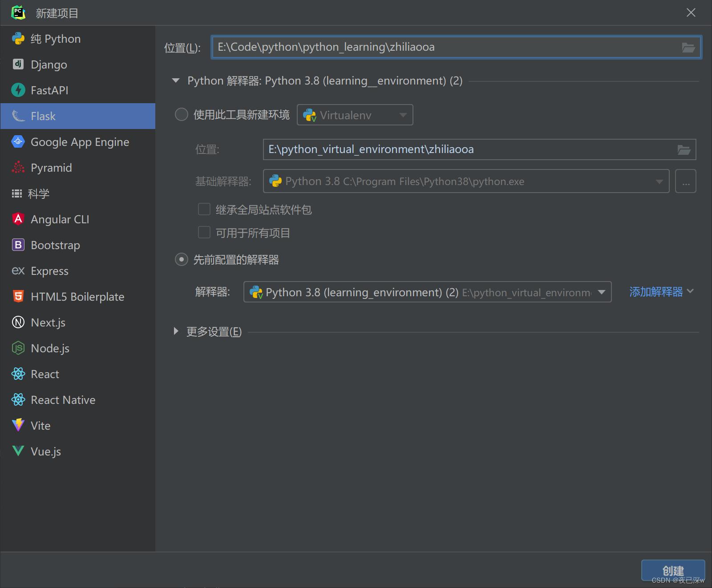The image size is (712, 588).
Task: Collapse the Python interpreter section
Action: pos(176,81)
